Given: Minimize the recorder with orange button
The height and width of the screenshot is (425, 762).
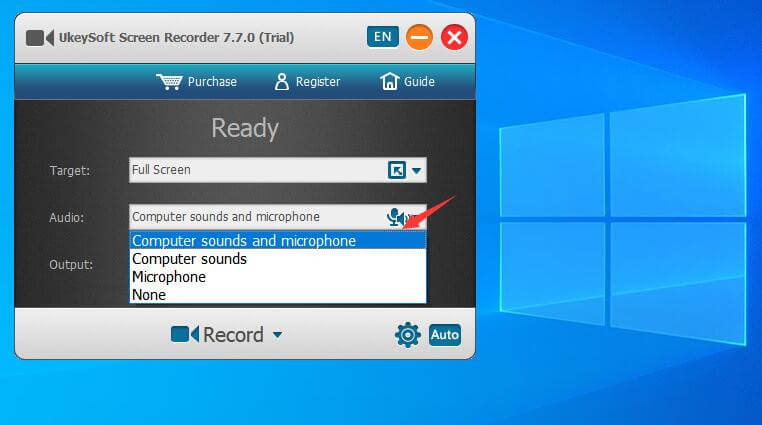Looking at the screenshot, I should [419, 37].
